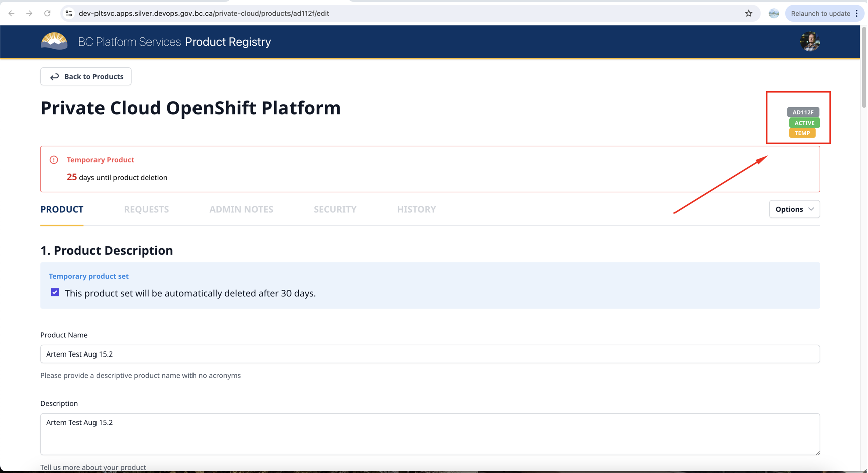Click the Description textarea resize handle

[817, 452]
